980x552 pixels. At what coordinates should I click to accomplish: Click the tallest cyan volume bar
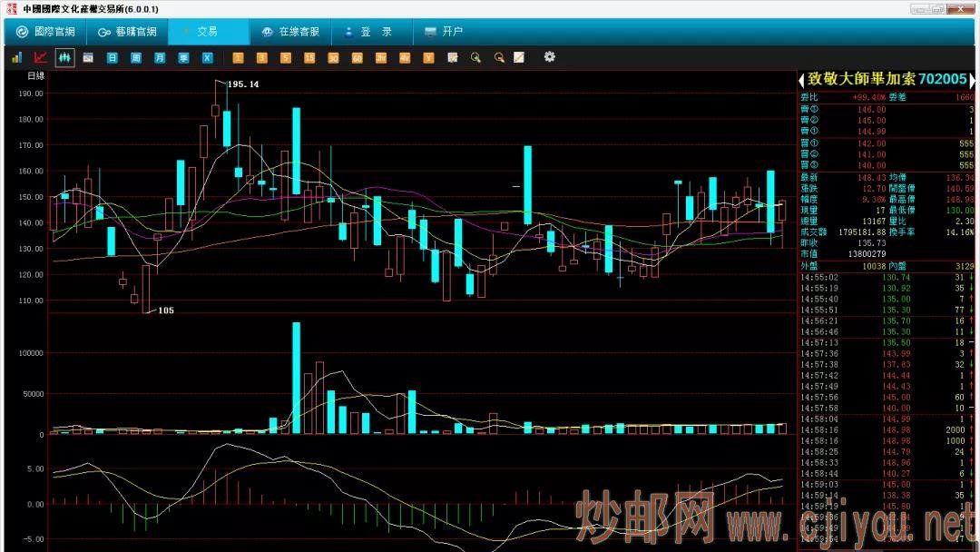[x=296, y=378]
